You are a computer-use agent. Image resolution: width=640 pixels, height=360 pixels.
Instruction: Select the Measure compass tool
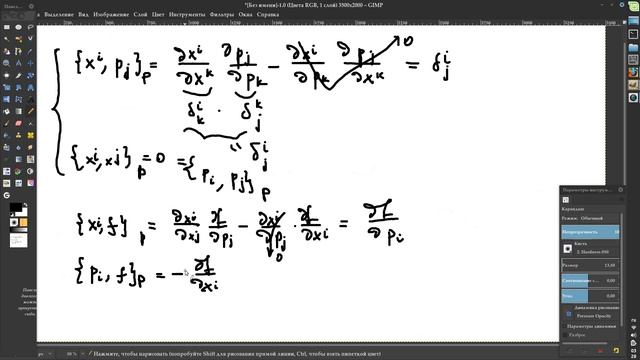click(18, 63)
